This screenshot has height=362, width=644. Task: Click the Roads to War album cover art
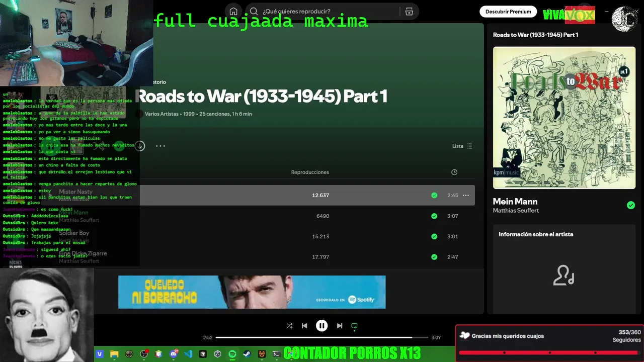click(x=564, y=118)
